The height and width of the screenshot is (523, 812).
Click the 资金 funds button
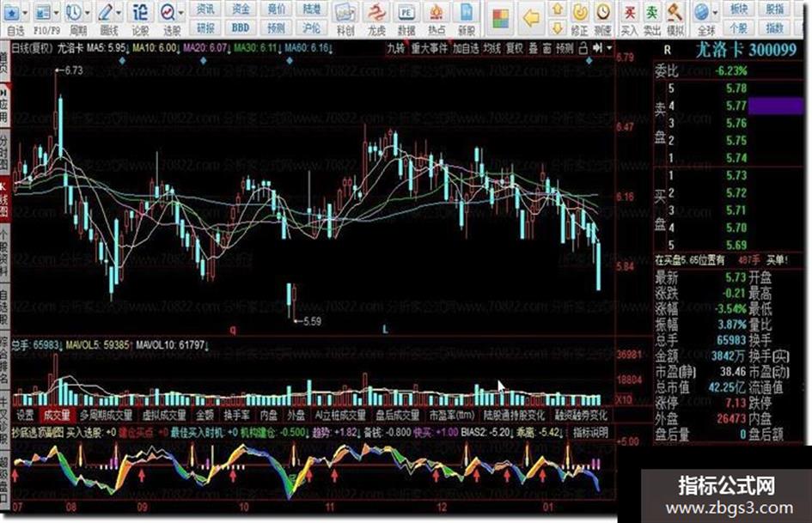coord(241,9)
